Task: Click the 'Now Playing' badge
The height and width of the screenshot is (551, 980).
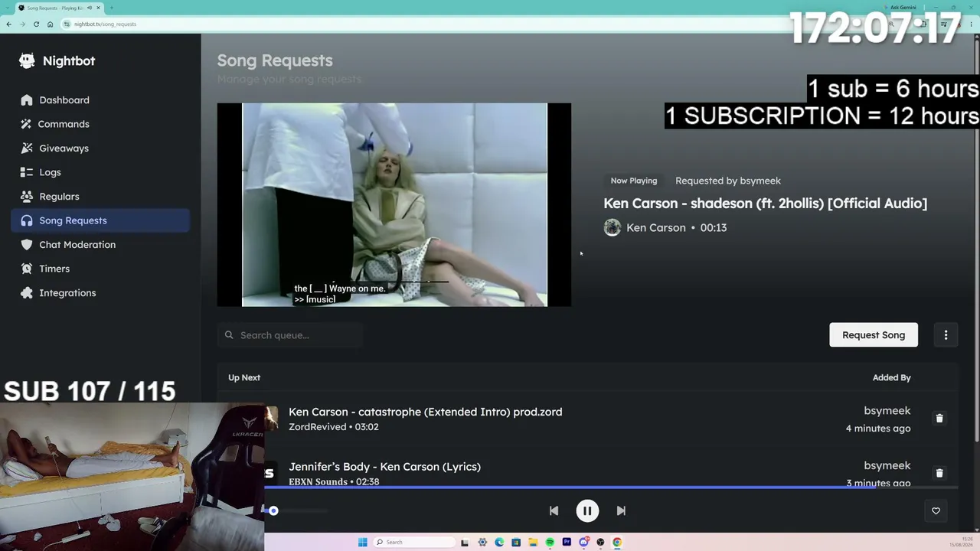Action: coord(634,181)
